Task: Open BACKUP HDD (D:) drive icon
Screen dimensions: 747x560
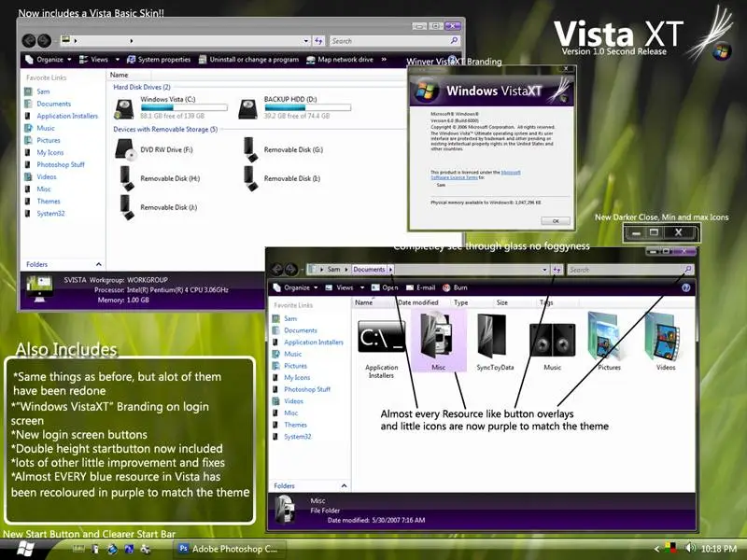Action: pos(248,108)
